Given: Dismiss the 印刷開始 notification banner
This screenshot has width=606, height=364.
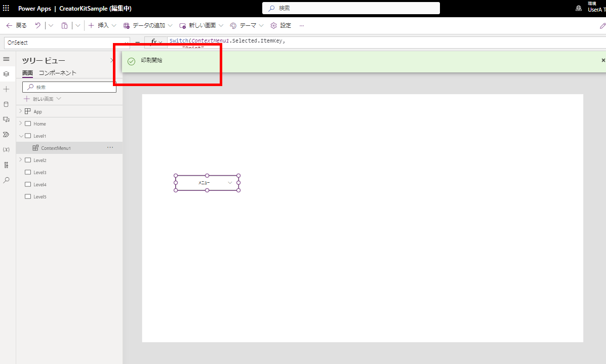Looking at the screenshot, I should (x=602, y=60).
